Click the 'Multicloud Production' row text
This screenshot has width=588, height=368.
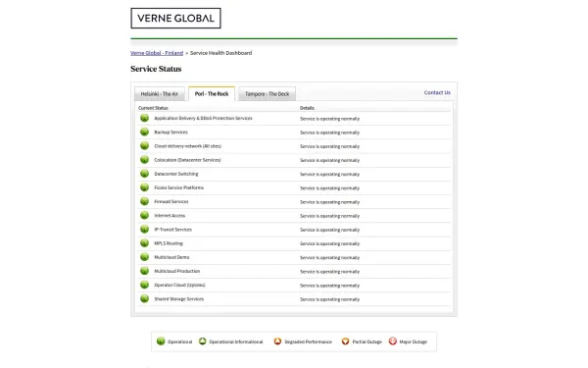pos(177,271)
